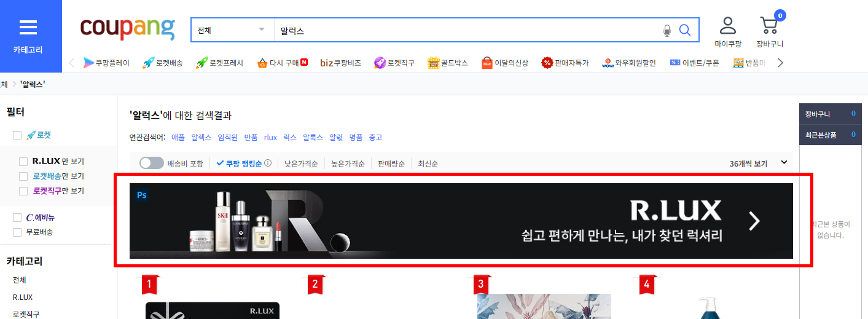Image resolution: width=868 pixels, height=319 pixels.
Task: Open 이달의신상 shortcut
Action: coord(504,63)
